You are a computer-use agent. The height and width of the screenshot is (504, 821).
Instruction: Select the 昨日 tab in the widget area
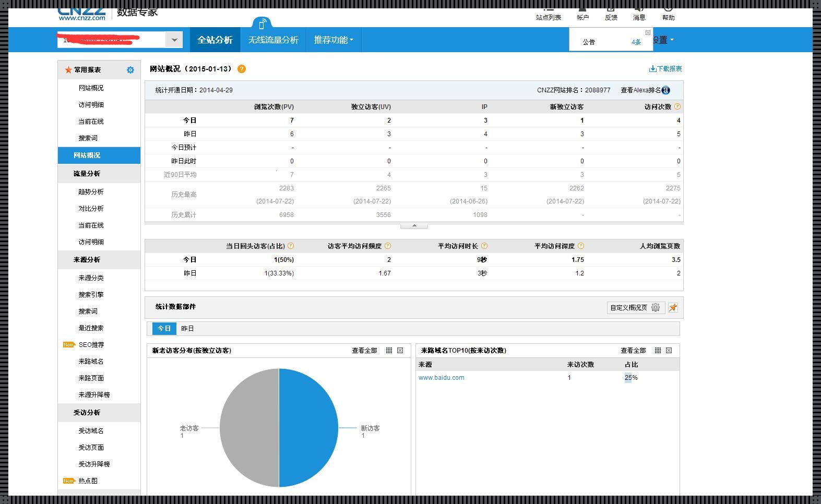(187, 329)
